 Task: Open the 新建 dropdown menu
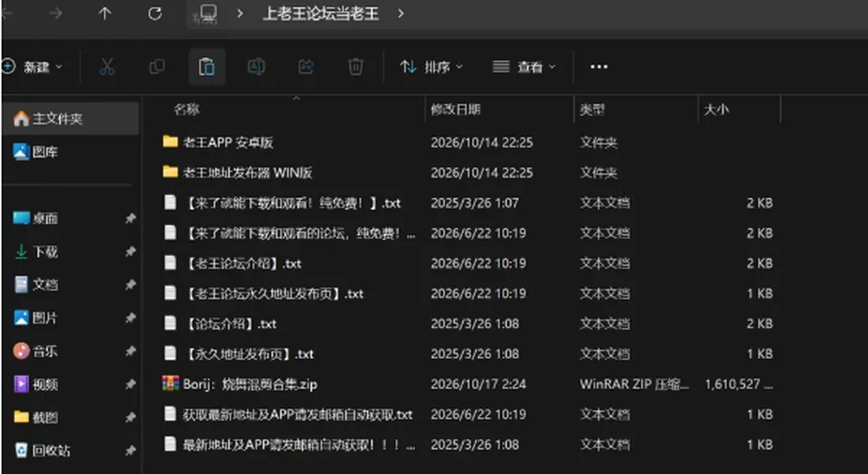coord(33,67)
